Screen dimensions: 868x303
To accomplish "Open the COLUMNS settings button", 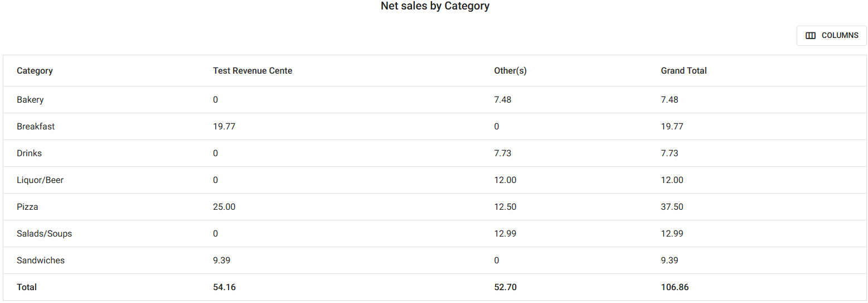I will click(x=831, y=36).
